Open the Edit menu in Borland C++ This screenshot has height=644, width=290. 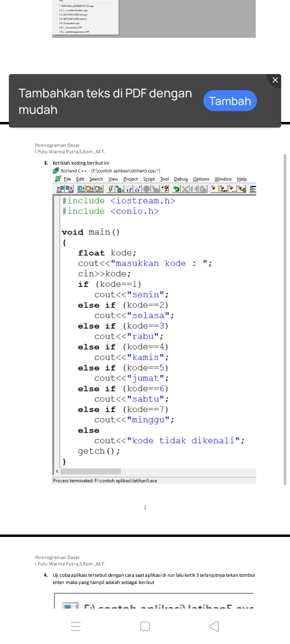pos(80,179)
